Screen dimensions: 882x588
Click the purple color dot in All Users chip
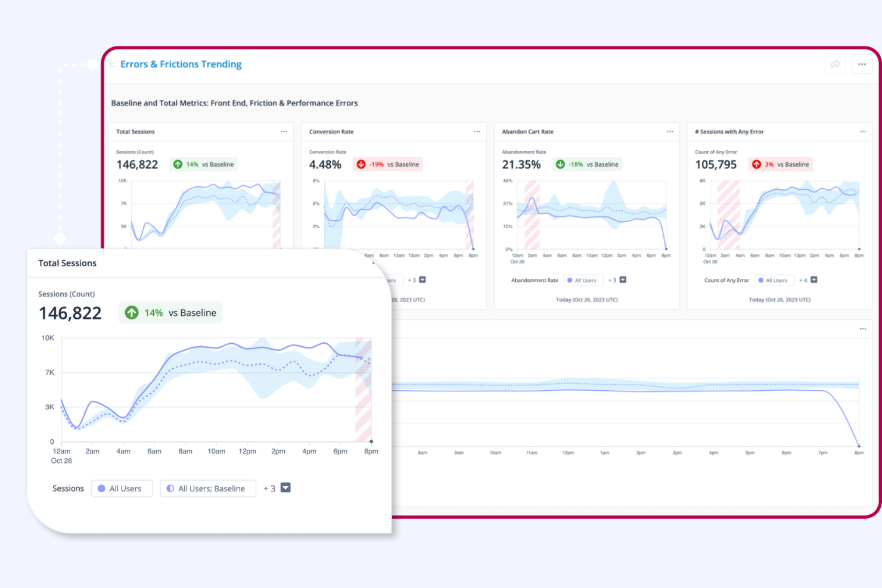point(102,488)
